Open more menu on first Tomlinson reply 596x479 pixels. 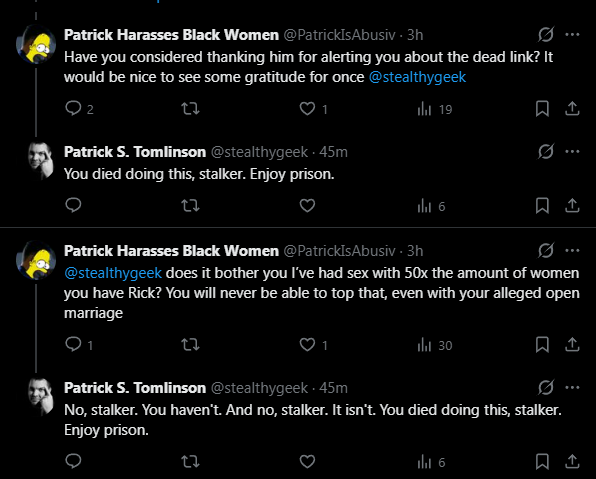(572, 151)
